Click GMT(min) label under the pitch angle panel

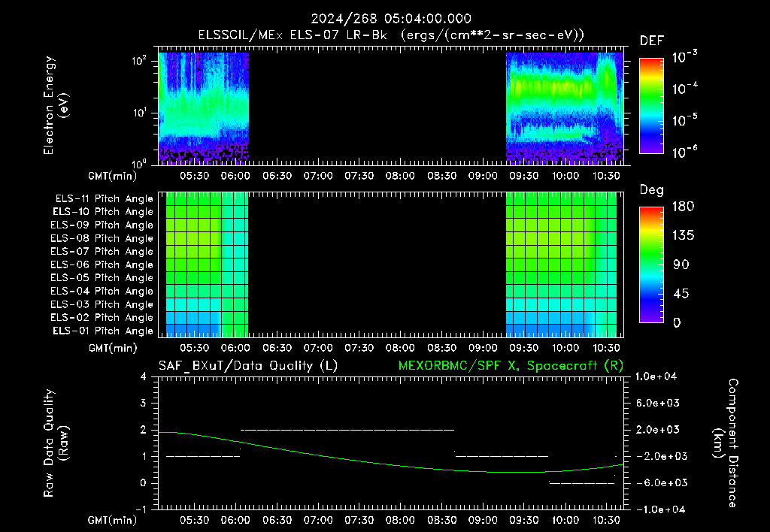(x=113, y=348)
